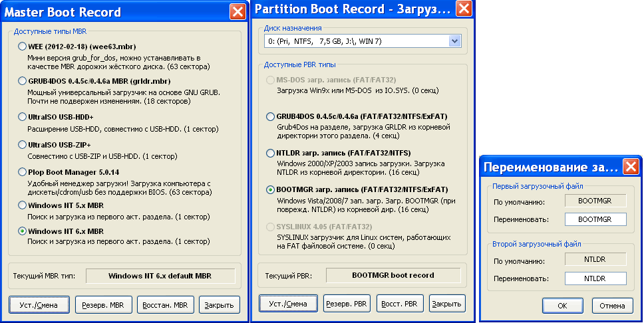Open the Диск назначения drive dropdown

[x=455, y=41]
